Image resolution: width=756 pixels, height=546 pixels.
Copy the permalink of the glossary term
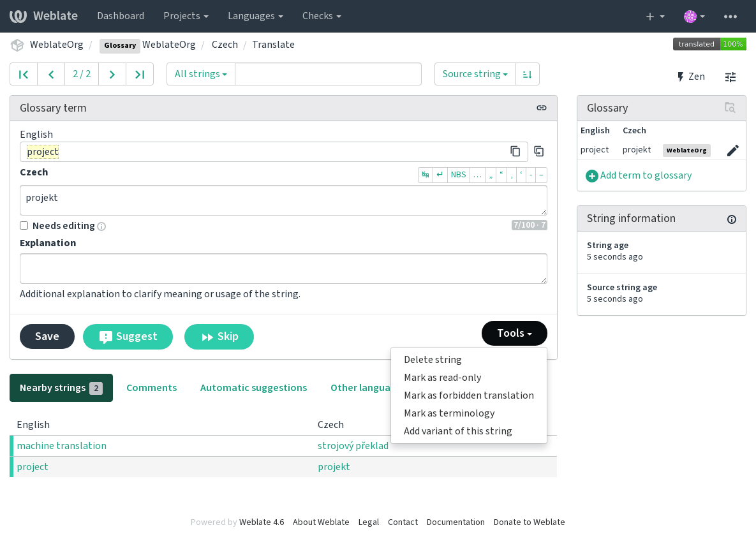[542, 108]
